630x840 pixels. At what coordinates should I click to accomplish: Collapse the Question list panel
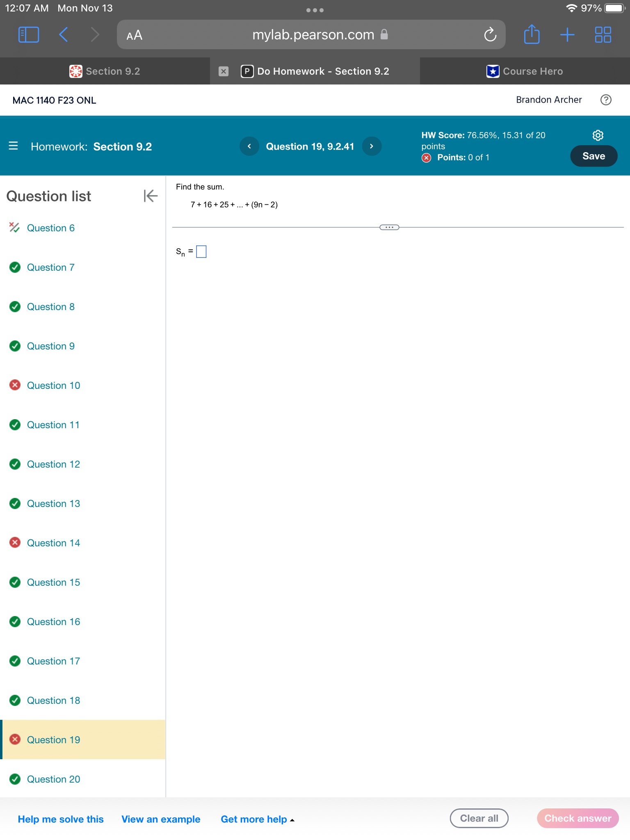pos(151,196)
